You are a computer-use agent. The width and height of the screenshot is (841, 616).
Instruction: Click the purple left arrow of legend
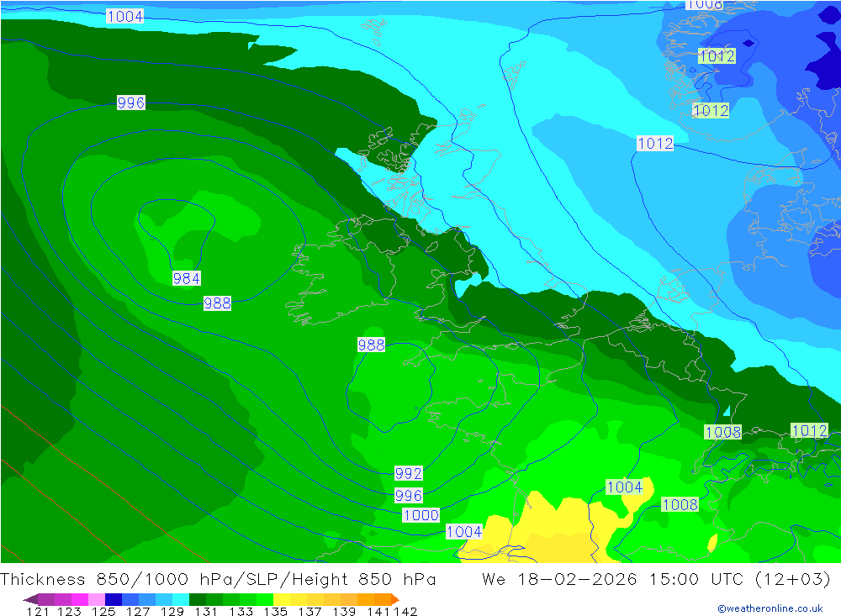(x=30, y=599)
